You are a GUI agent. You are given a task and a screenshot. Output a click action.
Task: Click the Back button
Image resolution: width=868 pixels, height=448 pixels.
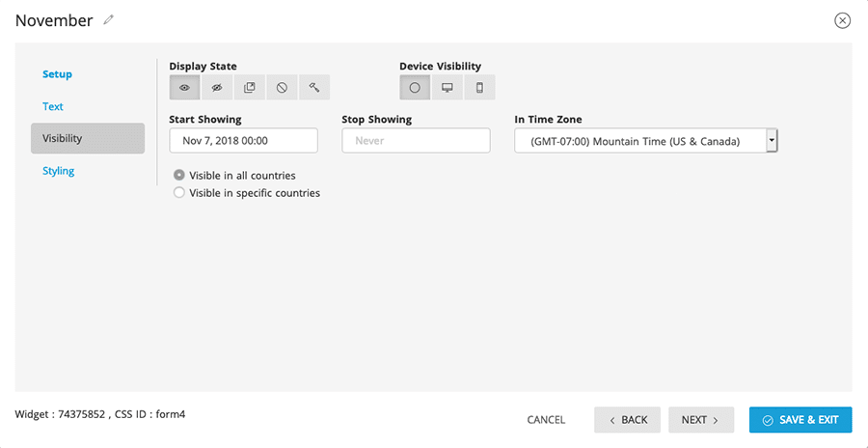coord(628,420)
